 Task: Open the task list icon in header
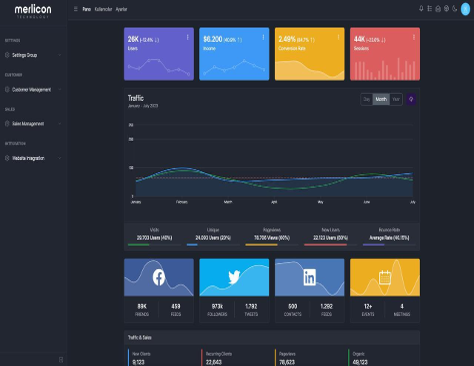[429, 9]
